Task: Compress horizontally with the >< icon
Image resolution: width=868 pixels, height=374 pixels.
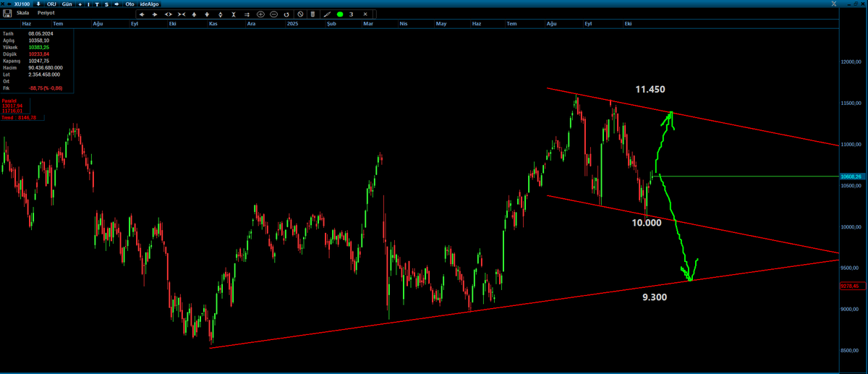Action: [x=182, y=14]
